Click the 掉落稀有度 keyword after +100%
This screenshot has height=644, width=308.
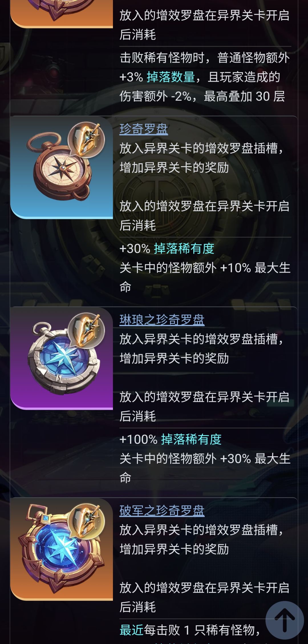191,439
